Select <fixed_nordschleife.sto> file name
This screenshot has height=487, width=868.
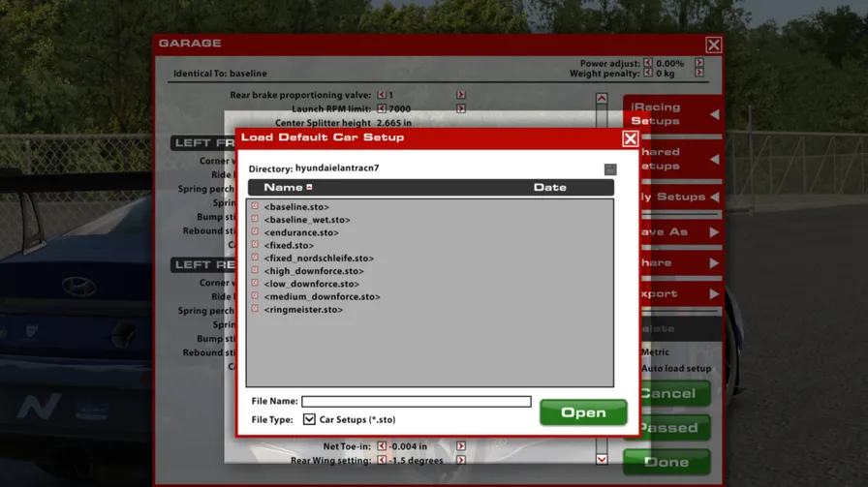319,258
